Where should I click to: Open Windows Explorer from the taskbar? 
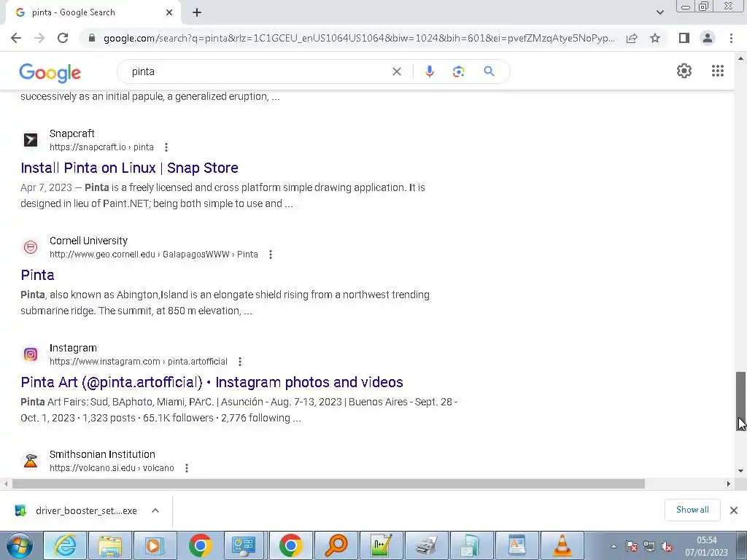tap(110, 545)
